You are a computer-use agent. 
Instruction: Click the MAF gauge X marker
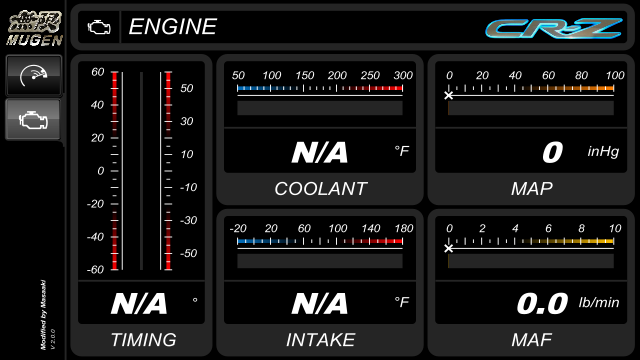tap(449, 248)
